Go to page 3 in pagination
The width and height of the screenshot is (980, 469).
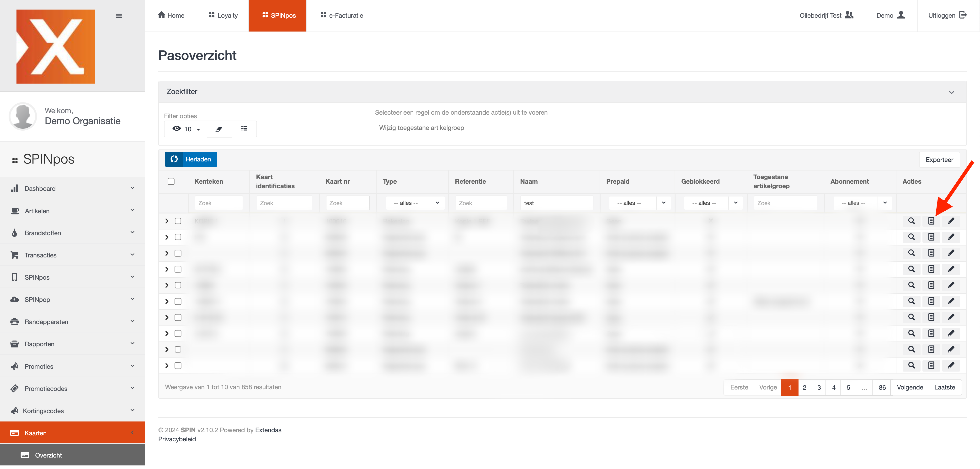click(x=819, y=387)
